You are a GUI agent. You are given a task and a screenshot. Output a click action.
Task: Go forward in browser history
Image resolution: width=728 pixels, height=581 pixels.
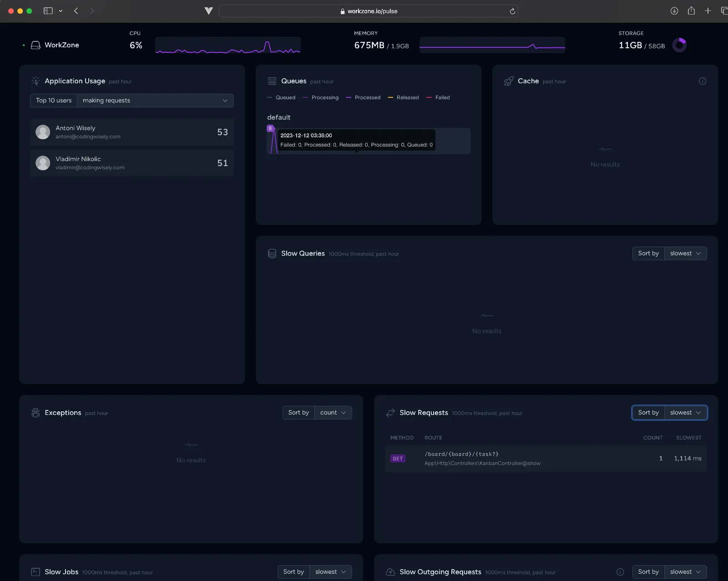click(x=92, y=11)
